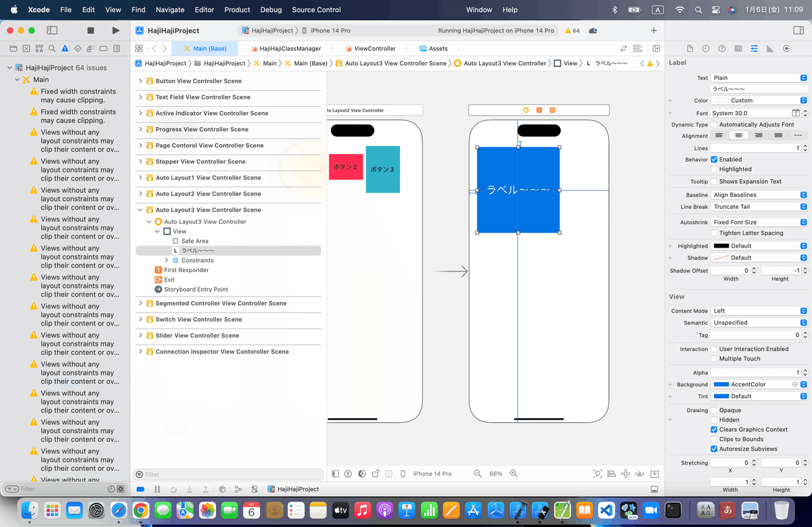Open the Baseline Align Baselines dropdown
Screen dimensions: 812x527
759,195
